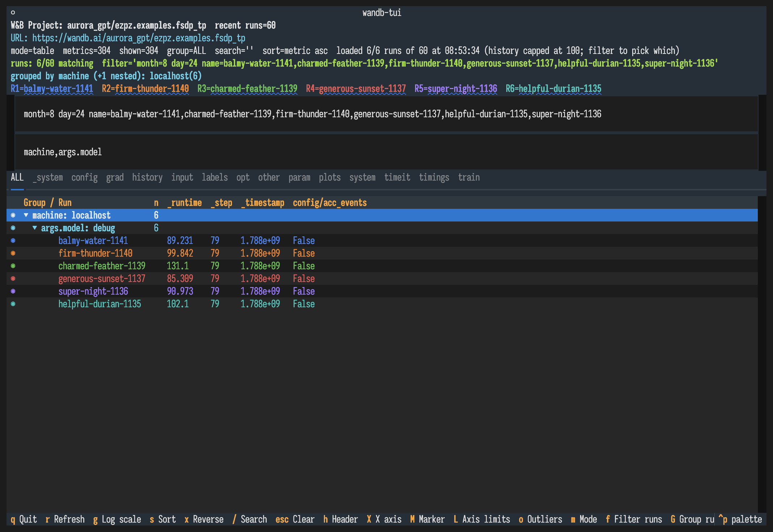Click the esc Clear footer button
Viewport: 773px width, 532px height.
point(295,519)
